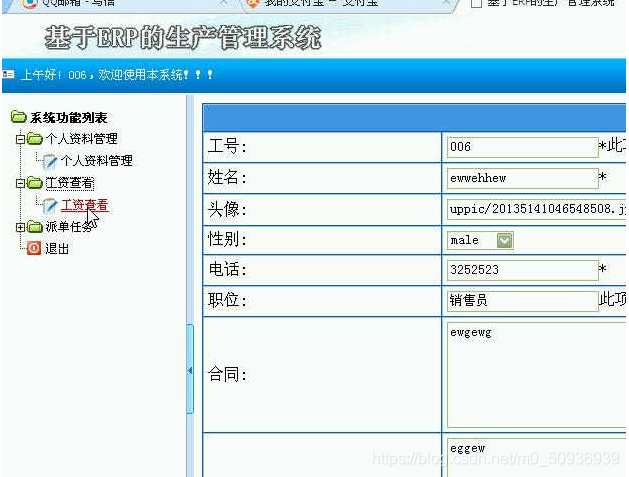Click the 工号: label
The image size is (629, 477).
click(x=227, y=146)
